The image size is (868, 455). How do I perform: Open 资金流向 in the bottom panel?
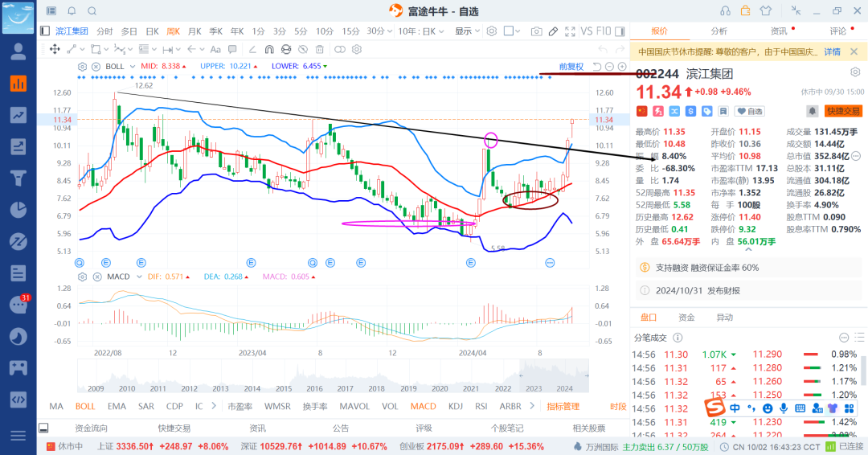click(x=91, y=428)
